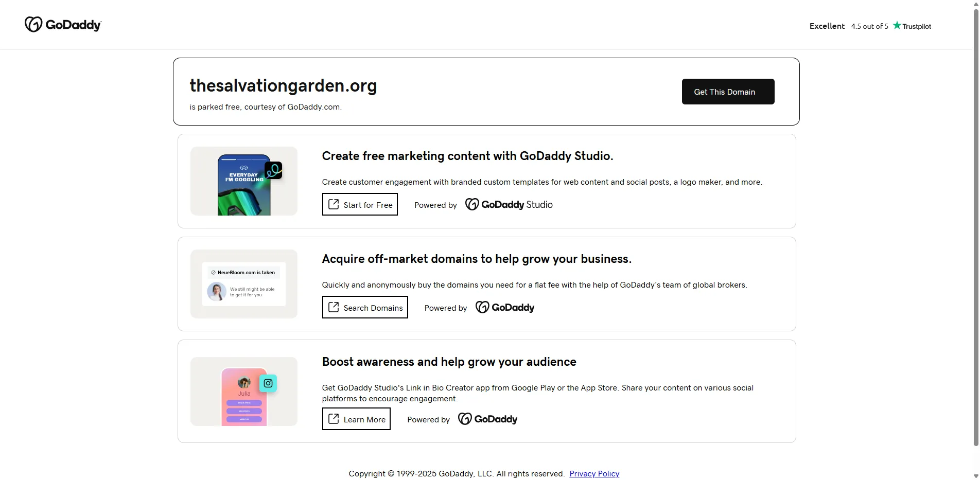The width and height of the screenshot is (980, 480).
Task: Click Search Domains
Action: click(x=364, y=307)
